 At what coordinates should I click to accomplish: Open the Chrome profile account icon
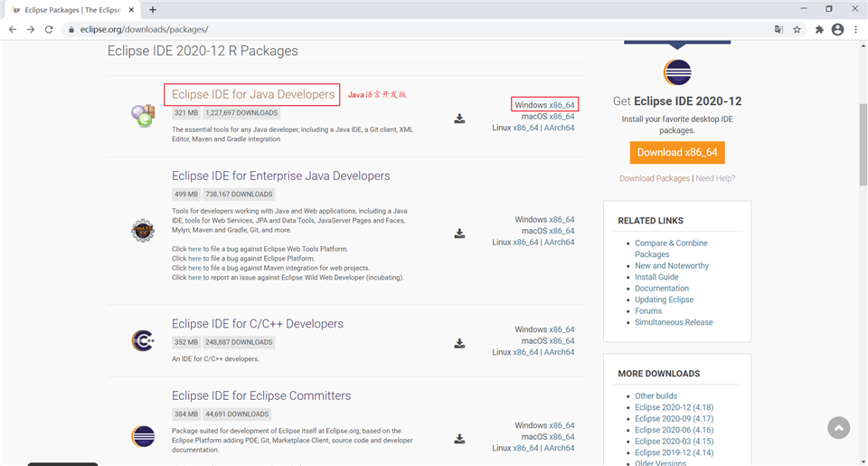tap(837, 29)
